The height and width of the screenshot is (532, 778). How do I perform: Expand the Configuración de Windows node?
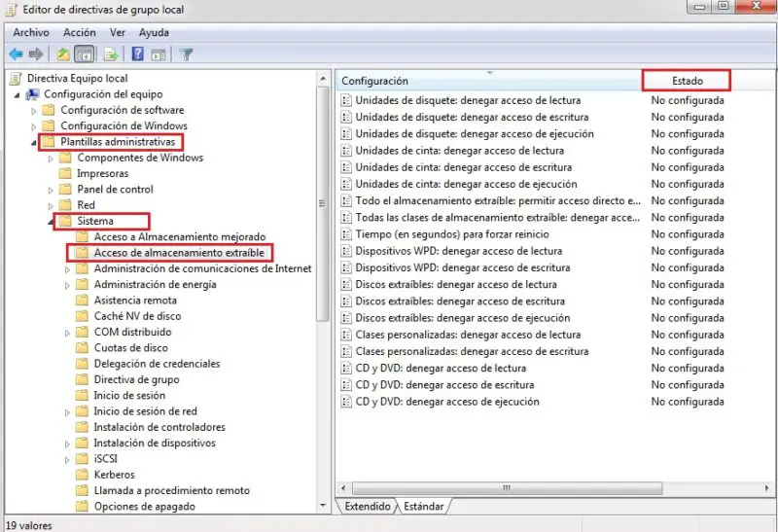click(x=34, y=126)
